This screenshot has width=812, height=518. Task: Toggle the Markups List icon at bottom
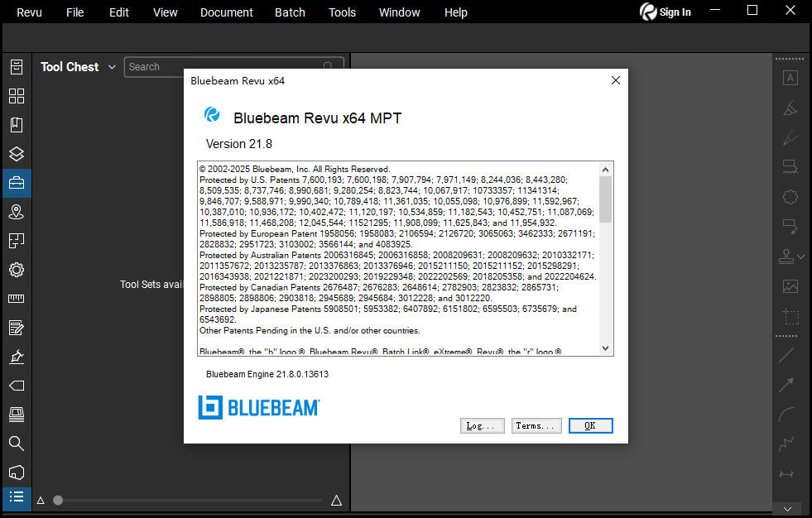tap(17, 497)
